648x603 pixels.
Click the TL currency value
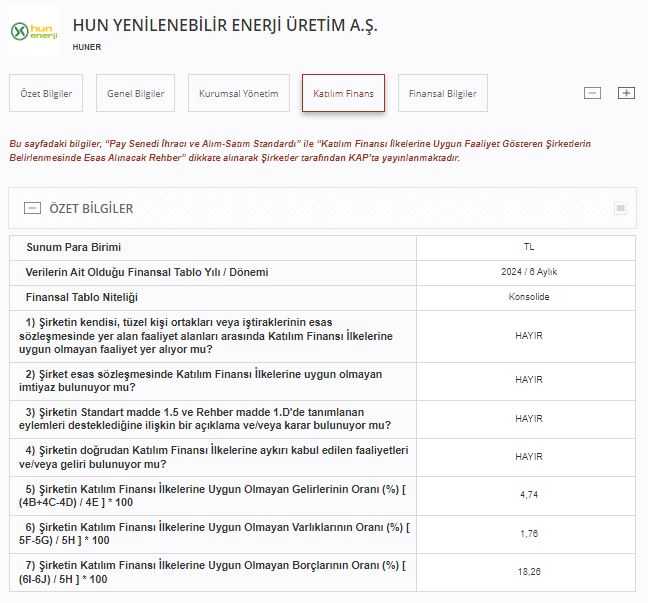[x=529, y=247]
